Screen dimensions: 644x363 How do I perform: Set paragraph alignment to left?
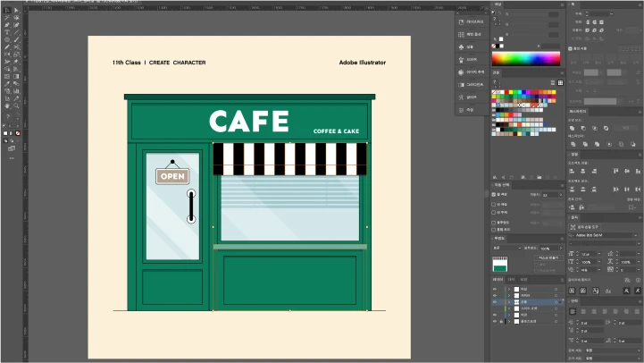573,312
